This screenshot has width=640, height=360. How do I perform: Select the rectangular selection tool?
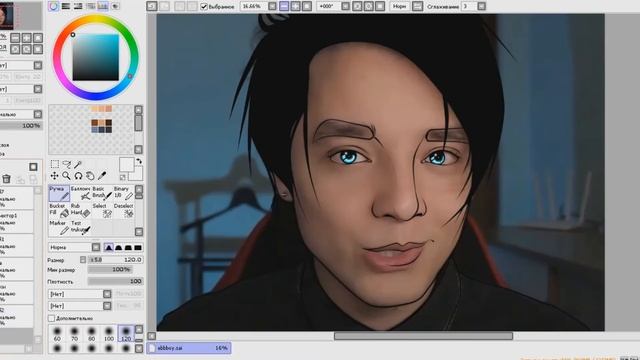pos(54,164)
